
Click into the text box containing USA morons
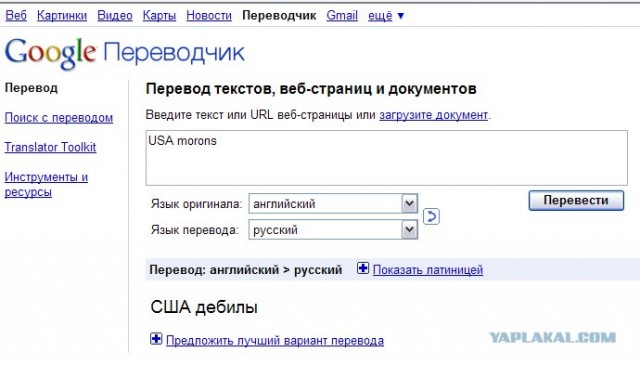click(x=387, y=158)
